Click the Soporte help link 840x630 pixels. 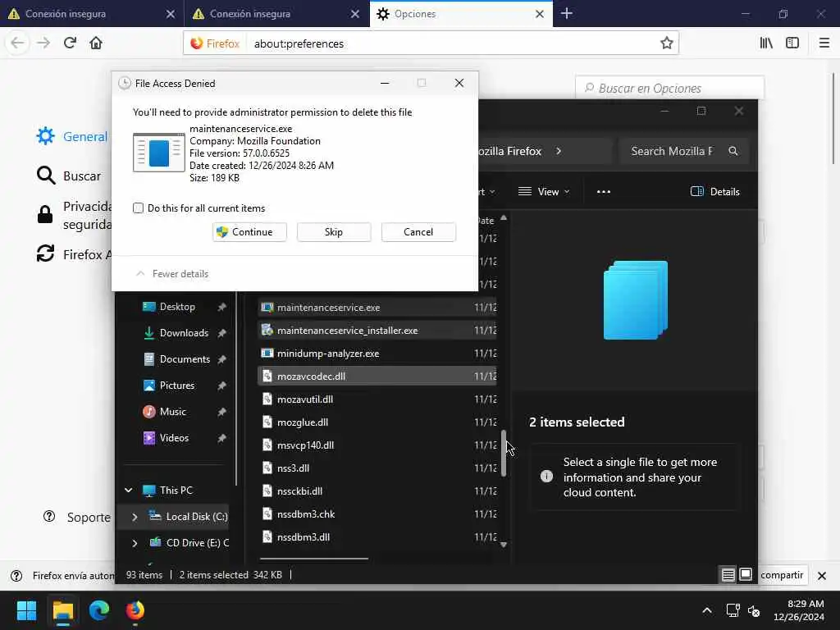point(77,517)
